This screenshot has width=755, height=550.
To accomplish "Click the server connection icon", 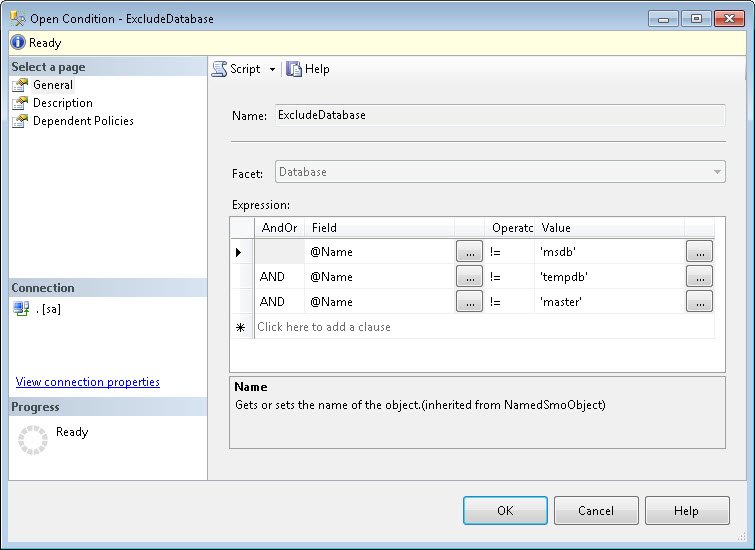I will tap(21, 309).
